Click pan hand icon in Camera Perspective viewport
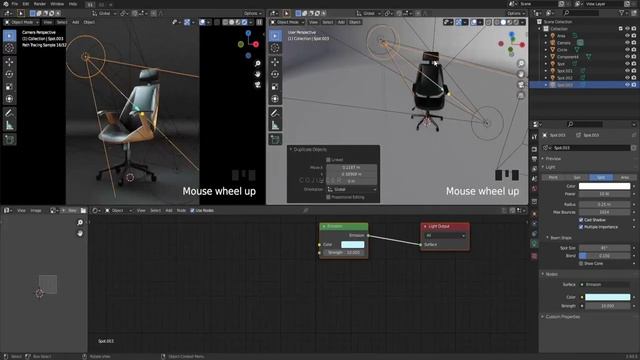This screenshot has height=360, width=640. [x=258, y=74]
